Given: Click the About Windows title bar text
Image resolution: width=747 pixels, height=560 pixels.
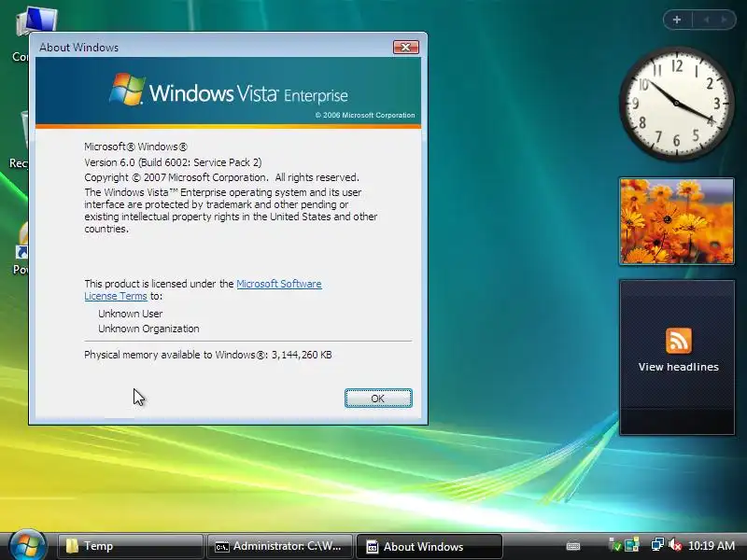Looking at the screenshot, I should pyautogui.click(x=78, y=48).
